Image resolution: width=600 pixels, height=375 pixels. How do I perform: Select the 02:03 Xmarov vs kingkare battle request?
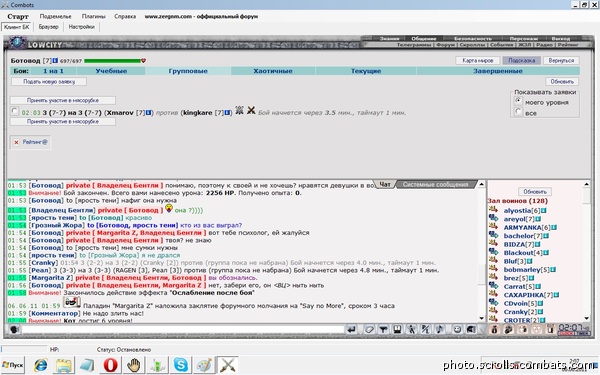(x=15, y=111)
